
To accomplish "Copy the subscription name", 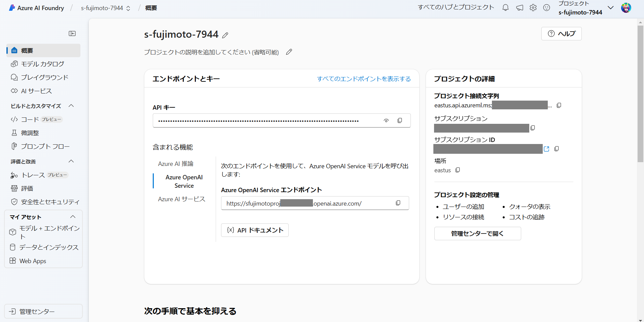I will [533, 128].
